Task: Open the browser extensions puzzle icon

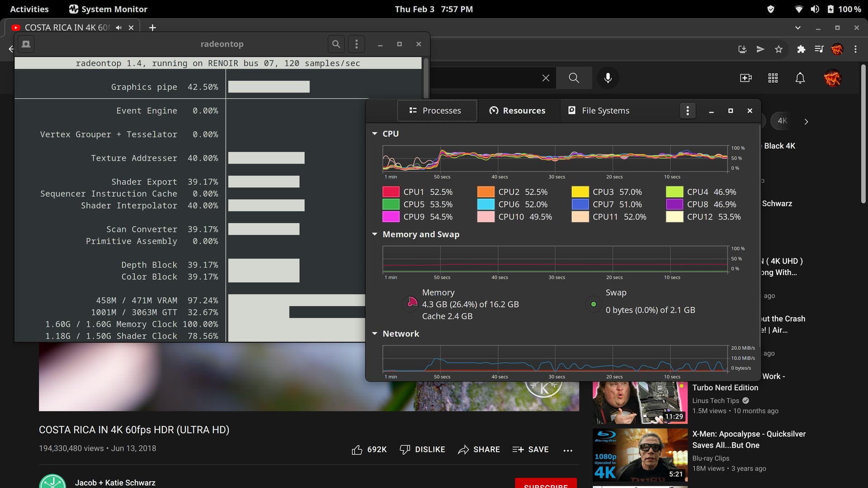Action: [801, 49]
